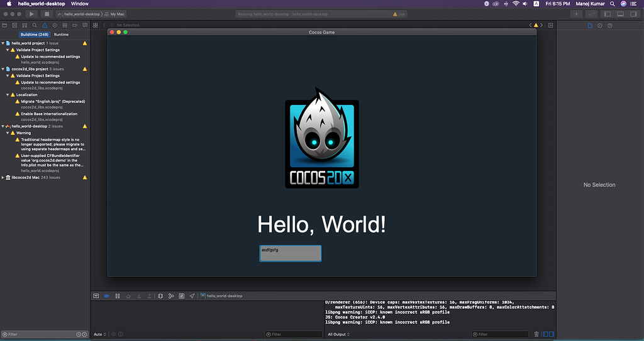The width and height of the screenshot is (644, 341).
Task: Click the issue navigator Filter field
Action: [x=45, y=335]
